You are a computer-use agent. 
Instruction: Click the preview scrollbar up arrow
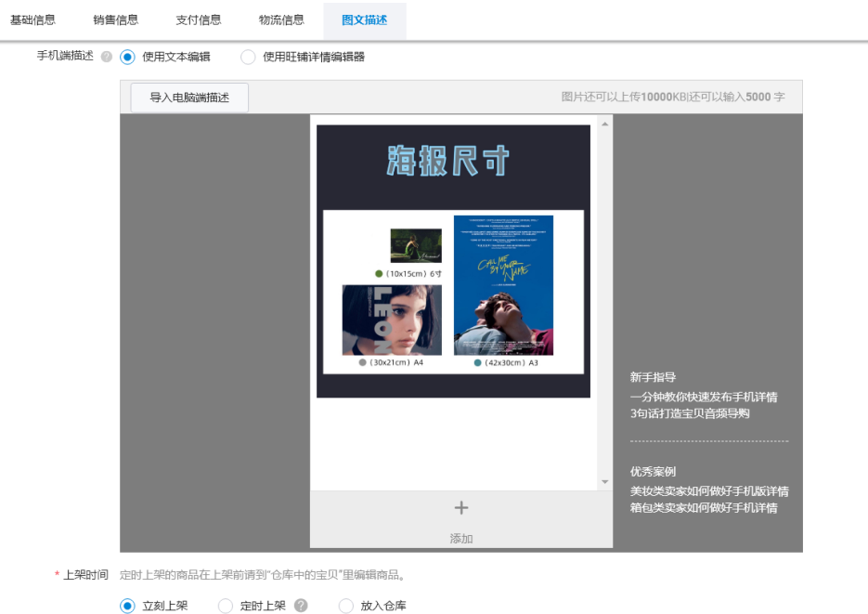(605, 124)
